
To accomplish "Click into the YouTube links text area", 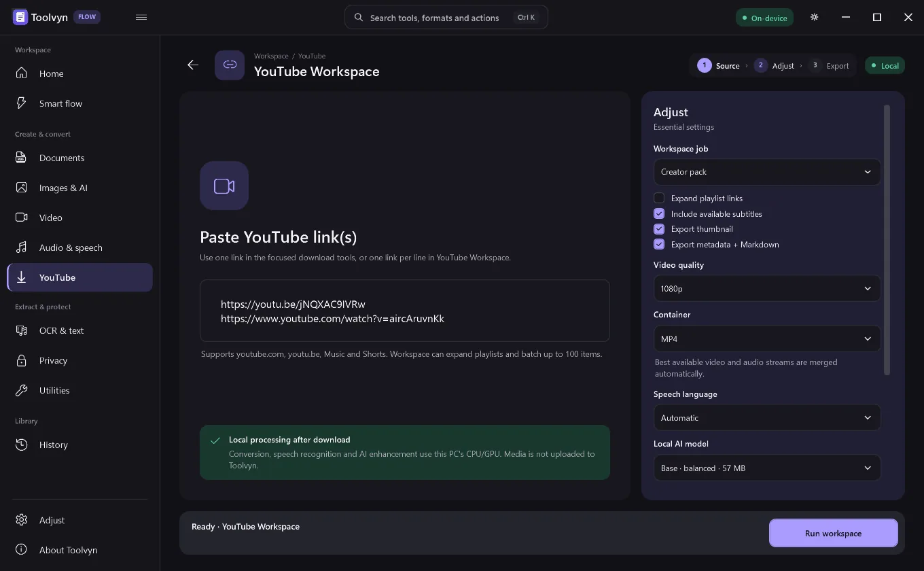I will click(x=405, y=311).
